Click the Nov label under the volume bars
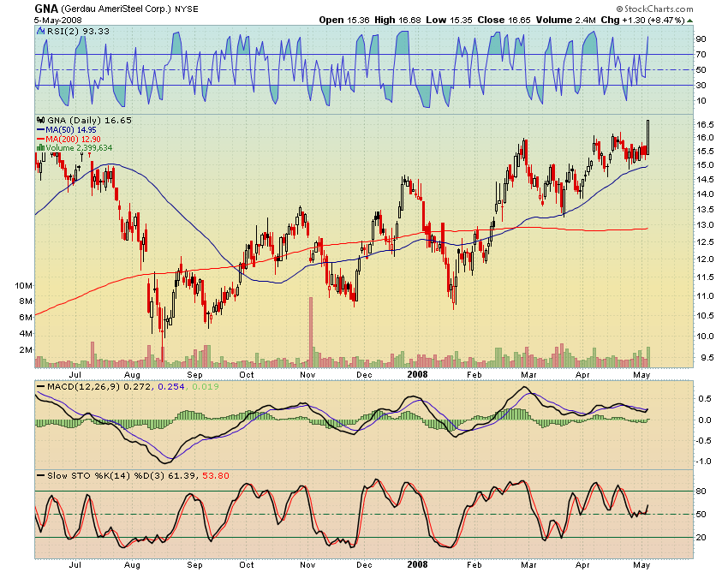Viewport: 728px width, 572px height. (307, 375)
